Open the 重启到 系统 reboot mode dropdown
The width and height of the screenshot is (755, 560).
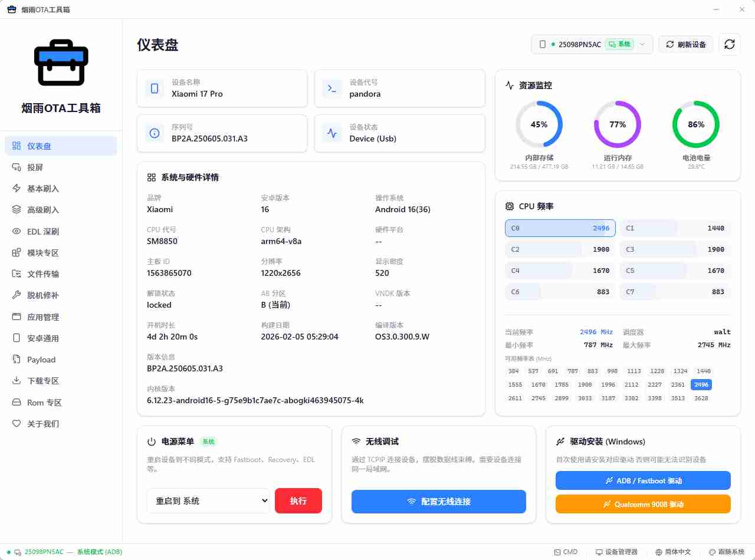click(208, 500)
